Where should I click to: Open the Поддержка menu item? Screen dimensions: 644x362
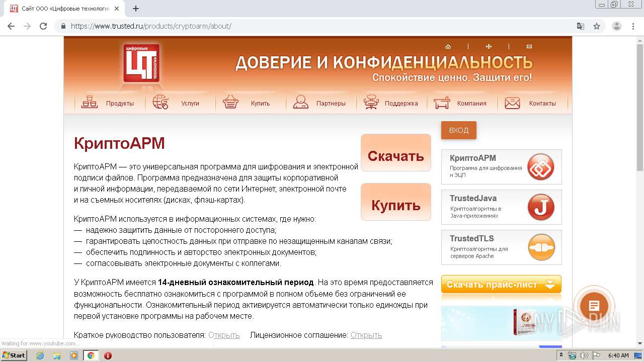click(401, 104)
